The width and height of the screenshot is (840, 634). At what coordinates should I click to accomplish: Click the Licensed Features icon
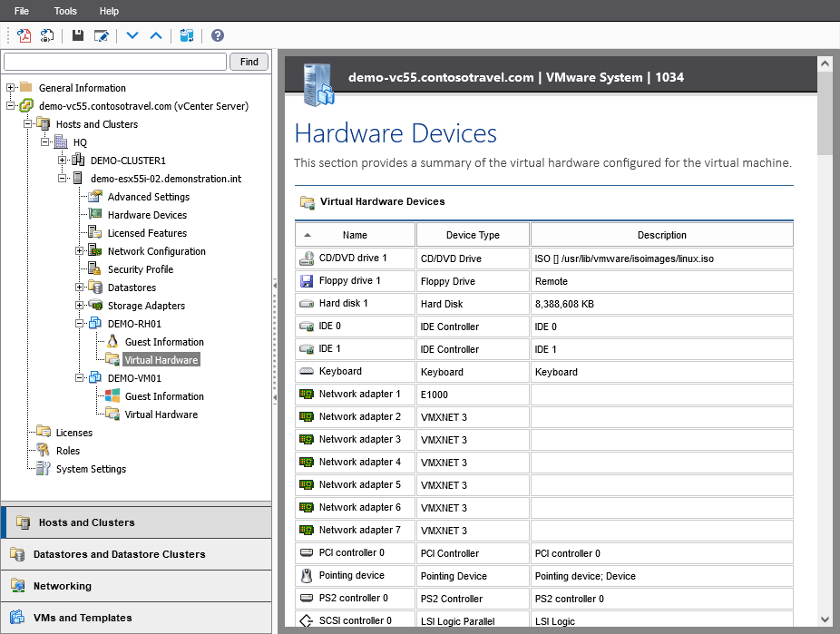coord(95,232)
